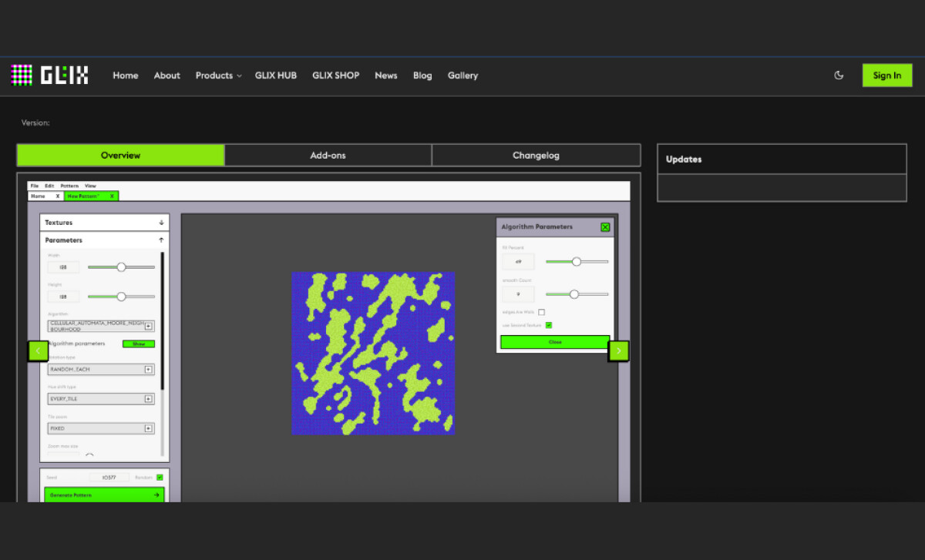Toggle the Random seed checkbox
This screenshot has width=925, height=560.
tap(160, 477)
